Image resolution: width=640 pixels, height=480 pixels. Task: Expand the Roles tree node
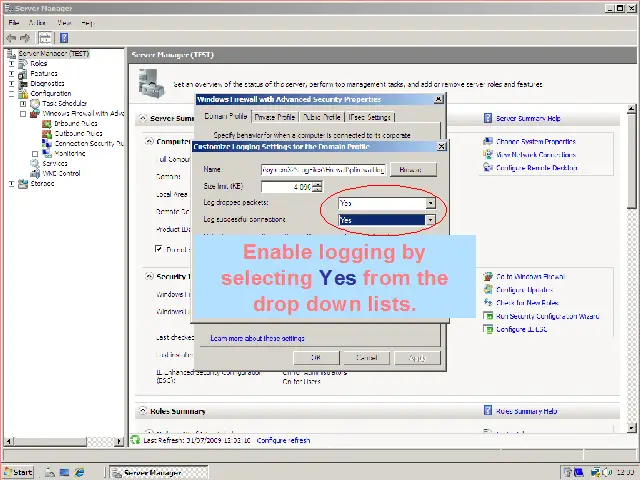pos(11,64)
